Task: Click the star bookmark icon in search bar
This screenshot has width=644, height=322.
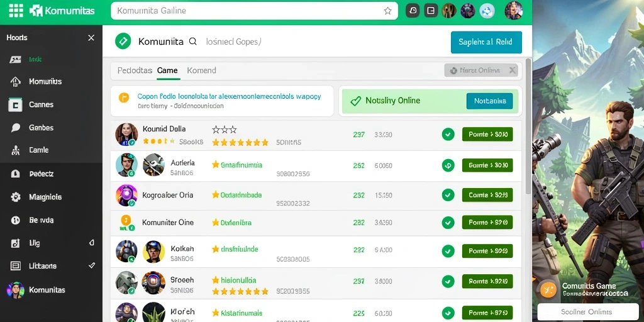Action: coord(387,11)
